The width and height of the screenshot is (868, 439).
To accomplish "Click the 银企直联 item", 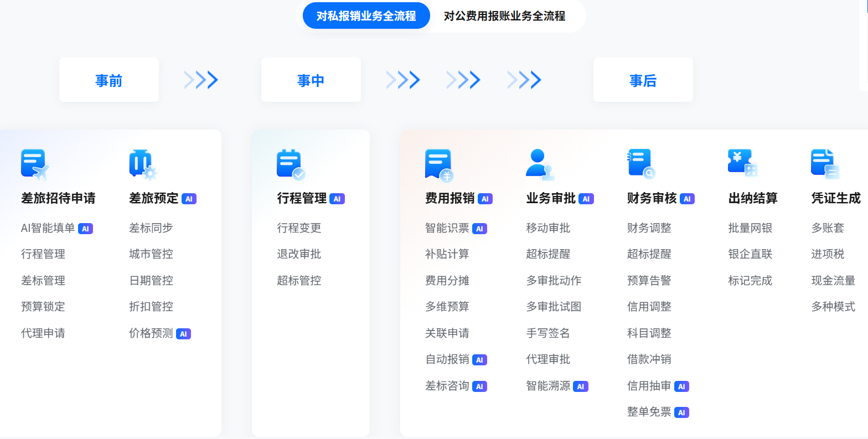I will (x=750, y=254).
